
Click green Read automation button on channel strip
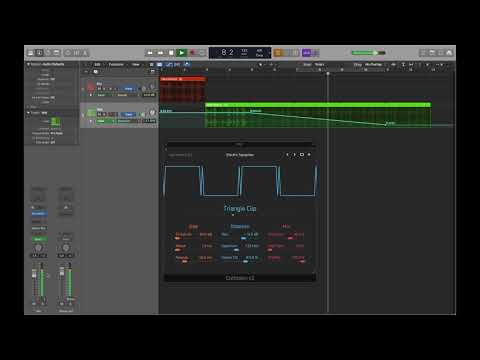39,239
